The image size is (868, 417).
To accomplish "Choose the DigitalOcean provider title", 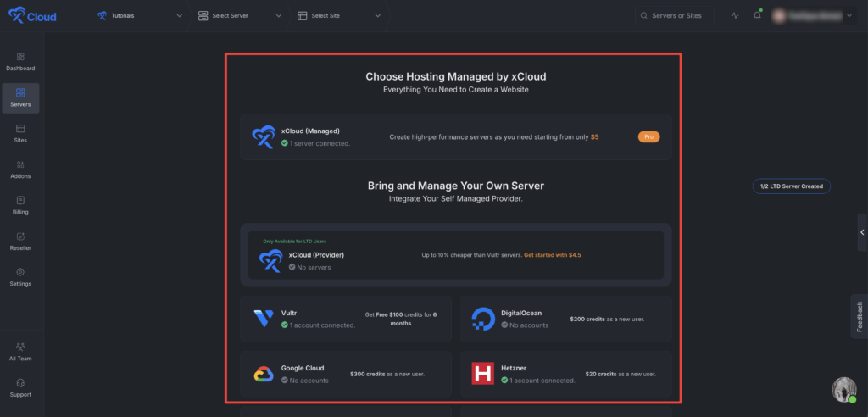I will (523, 313).
